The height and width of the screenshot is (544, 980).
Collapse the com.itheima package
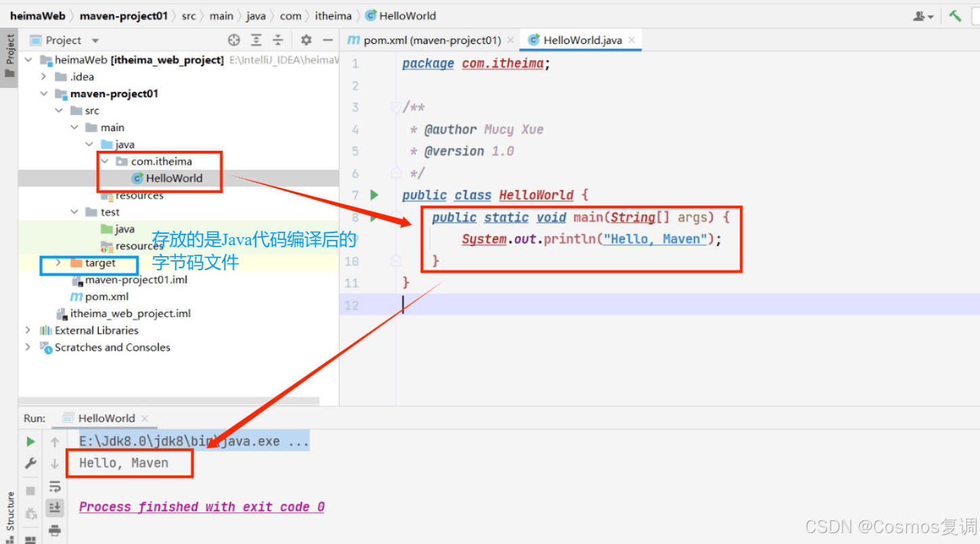point(105,162)
